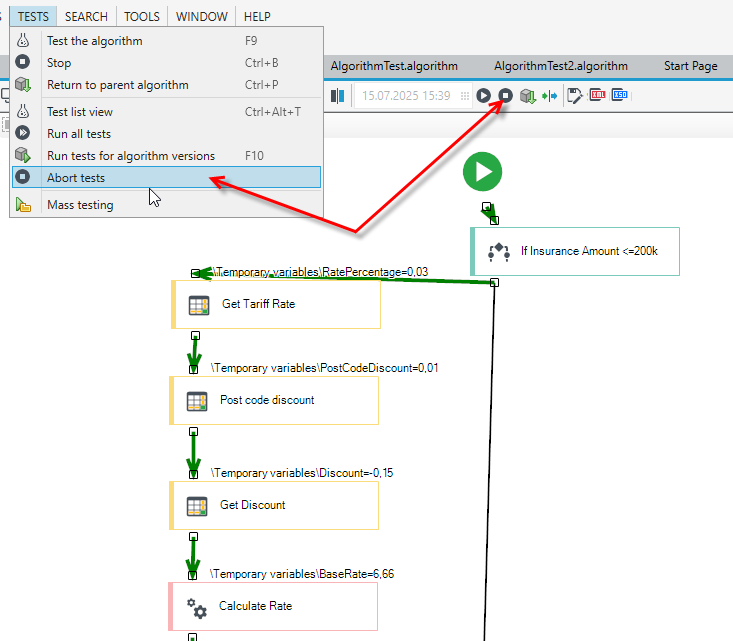This screenshot has height=641, width=733.
Task: Click gears icon in Calculate Rate block
Action: pos(197,608)
